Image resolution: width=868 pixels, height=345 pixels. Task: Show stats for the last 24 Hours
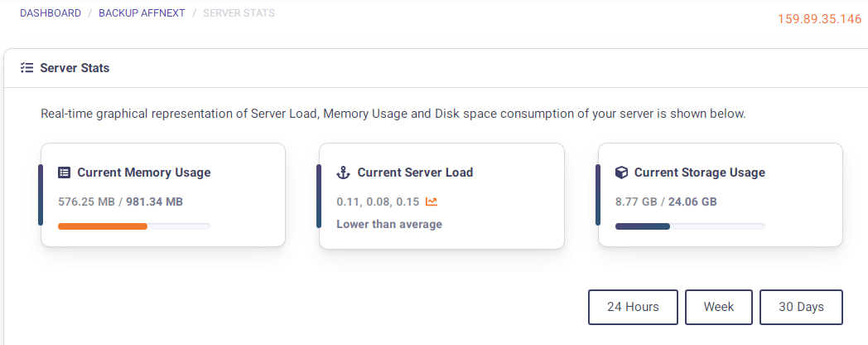click(633, 307)
